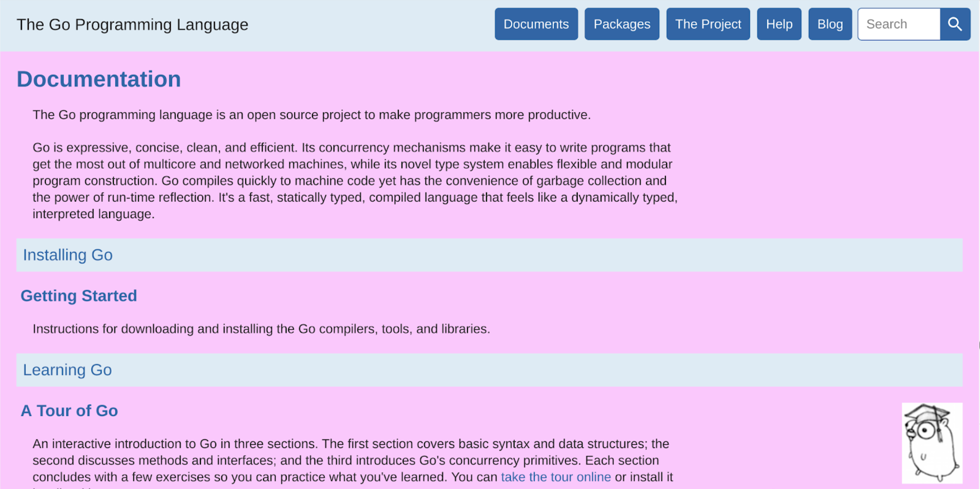Click the Documentation page heading
This screenshot has width=980, height=489.
[x=99, y=79]
